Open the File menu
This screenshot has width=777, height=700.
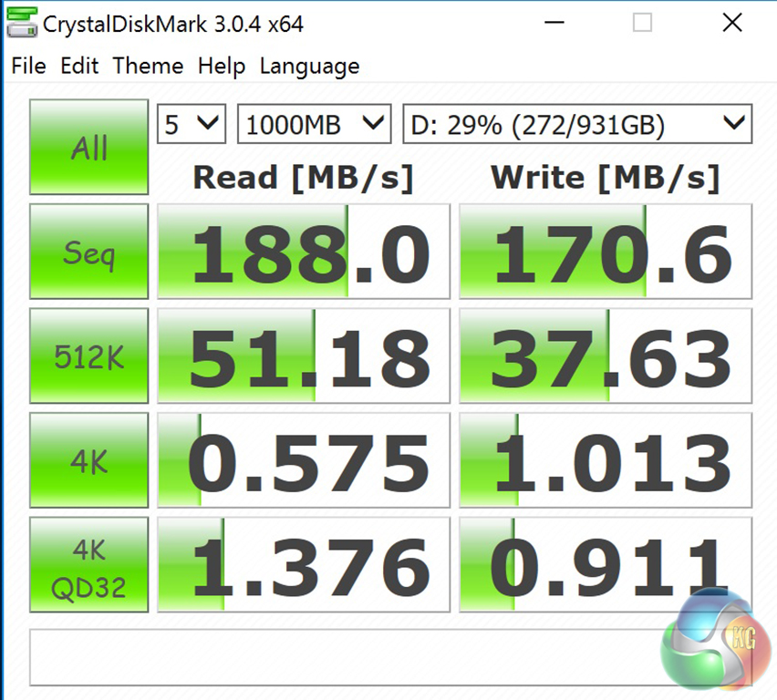[29, 66]
